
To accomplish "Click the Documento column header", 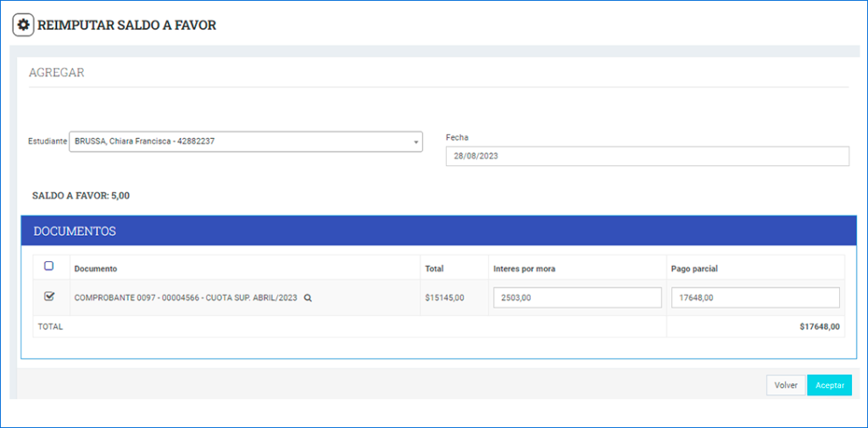I will [x=96, y=269].
